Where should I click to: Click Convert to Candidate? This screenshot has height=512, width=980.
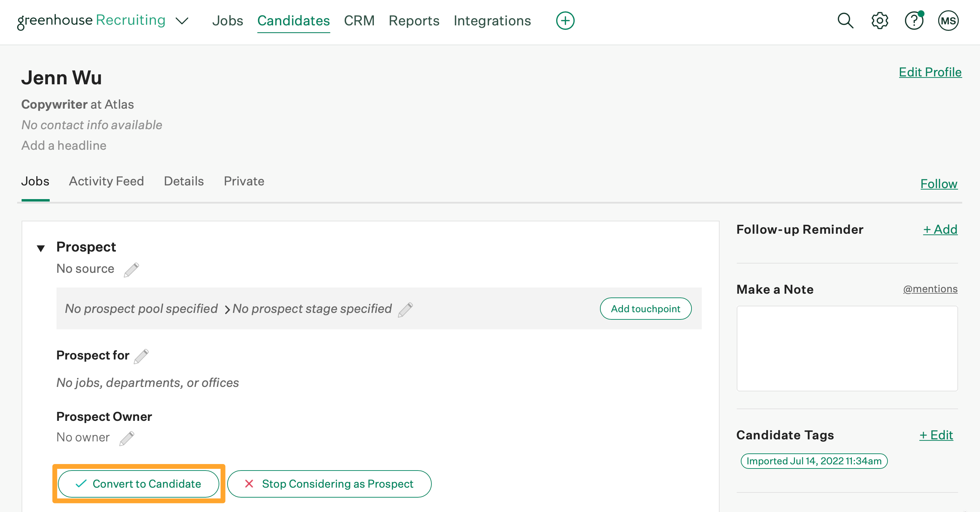[138, 484]
